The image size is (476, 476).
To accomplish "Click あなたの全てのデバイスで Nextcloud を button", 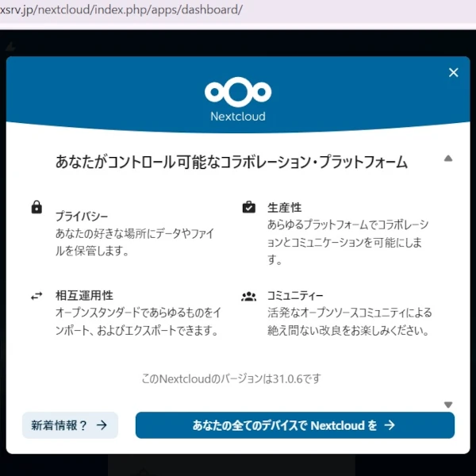I will (x=295, y=425).
